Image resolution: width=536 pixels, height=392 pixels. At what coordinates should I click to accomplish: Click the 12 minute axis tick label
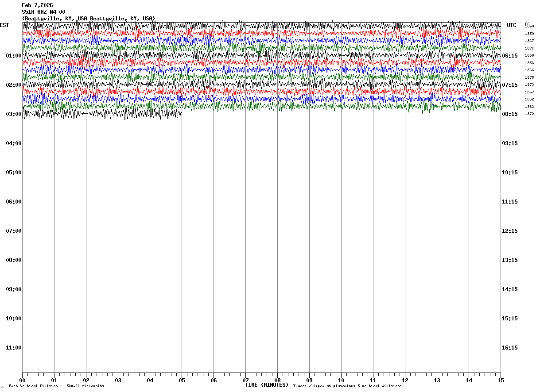(x=405, y=380)
